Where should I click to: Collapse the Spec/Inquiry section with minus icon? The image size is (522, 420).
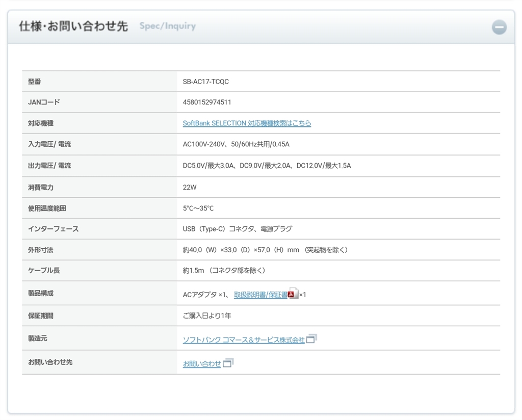pyautogui.click(x=499, y=28)
